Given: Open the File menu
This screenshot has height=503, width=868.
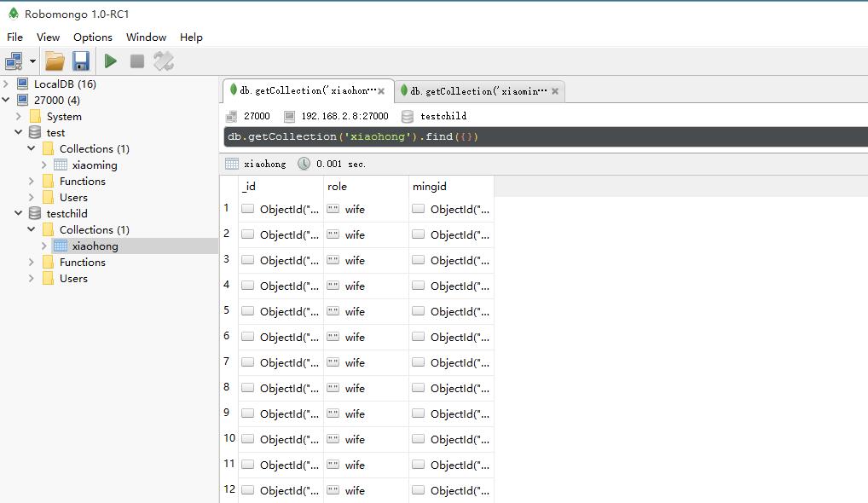Looking at the screenshot, I should (15, 37).
